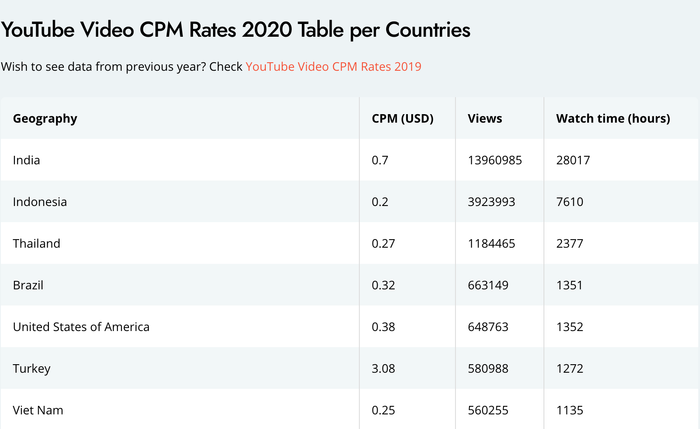Click Turkey's CPM value 3.08
This screenshot has height=429, width=700.
pos(384,369)
